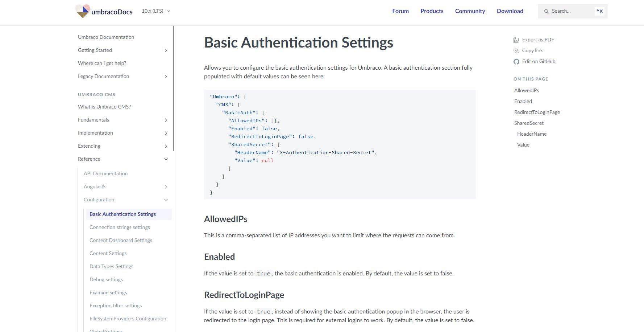Select Basic Authentication Settings sidebar item

click(x=129, y=214)
